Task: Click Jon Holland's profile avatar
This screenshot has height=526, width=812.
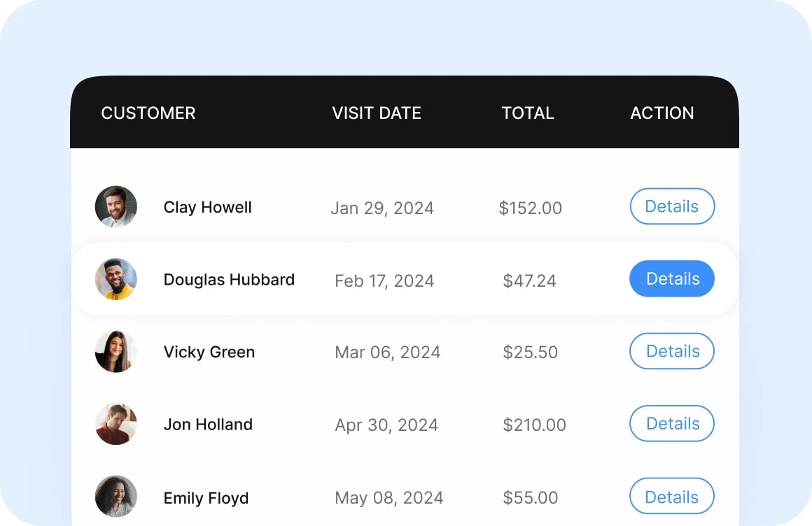Action: 116,425
